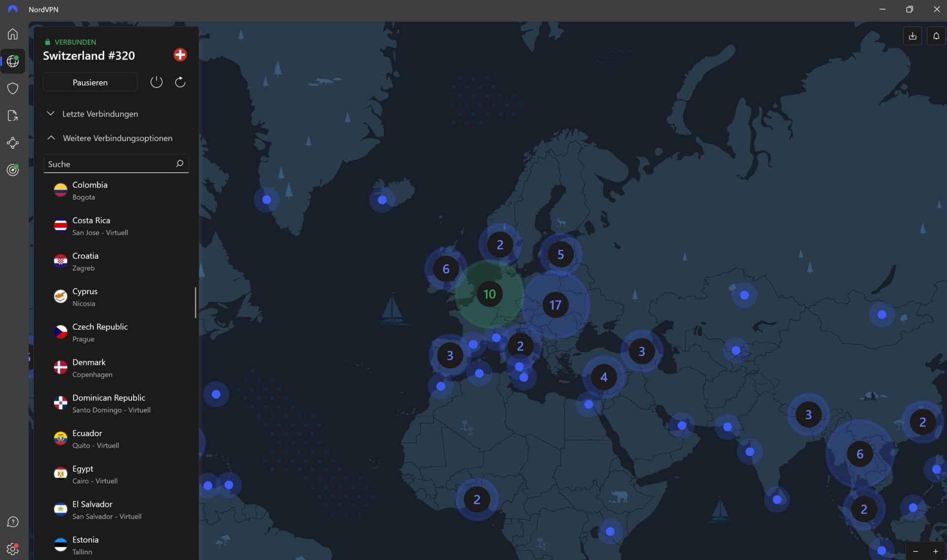This screenshot has width=947, height=560.
Task: Open the help question mark icon
Action: 13,522
